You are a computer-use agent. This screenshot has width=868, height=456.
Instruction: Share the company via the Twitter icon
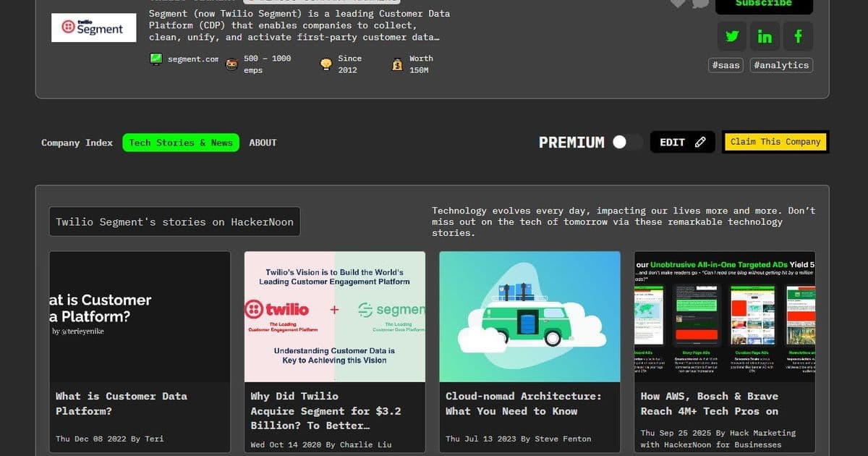(731, 35)
